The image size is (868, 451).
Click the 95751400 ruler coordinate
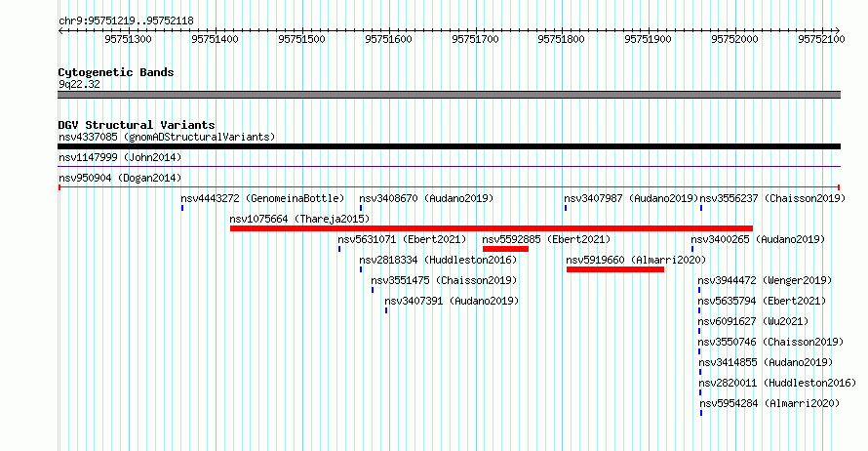[x=215, y=39]
